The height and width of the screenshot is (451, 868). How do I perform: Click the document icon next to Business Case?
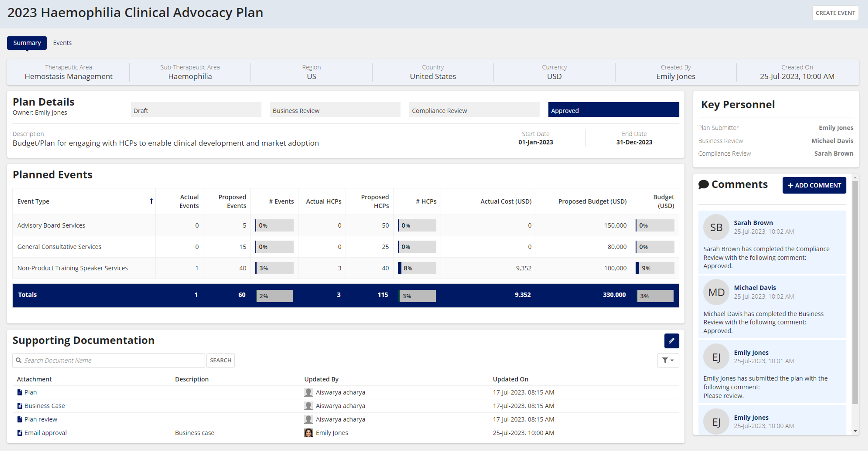19,406
